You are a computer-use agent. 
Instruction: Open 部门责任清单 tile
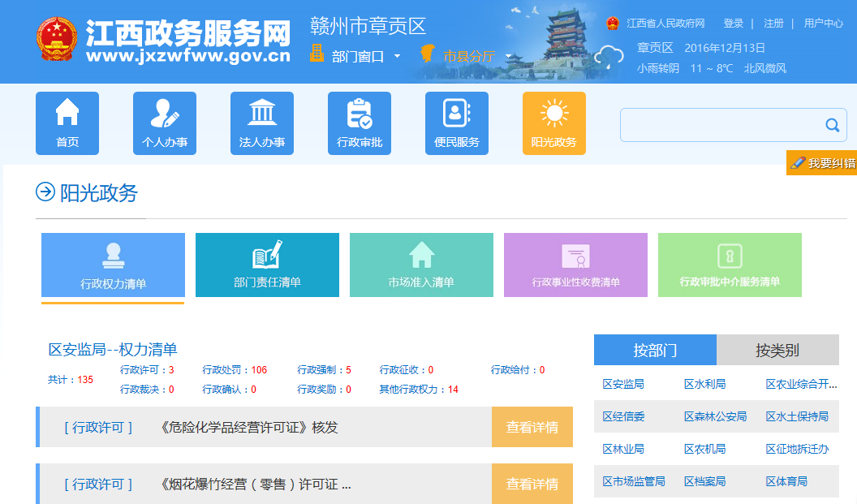267,265
